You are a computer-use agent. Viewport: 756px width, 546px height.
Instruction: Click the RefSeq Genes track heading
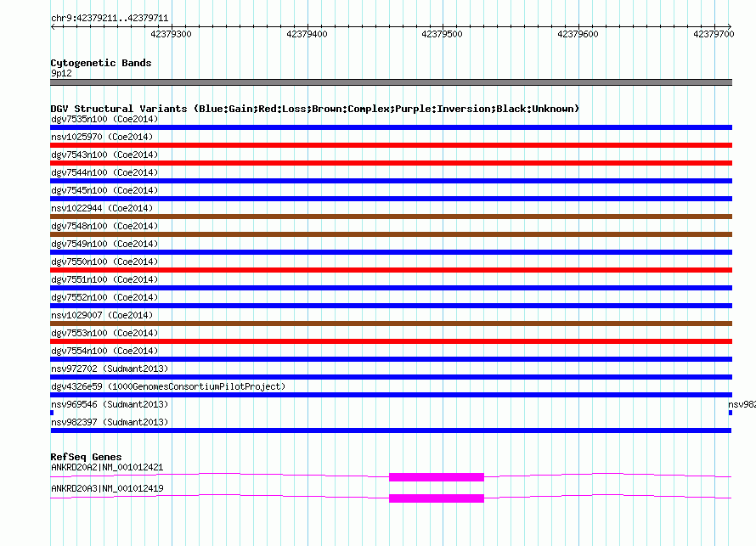point(86,457)
